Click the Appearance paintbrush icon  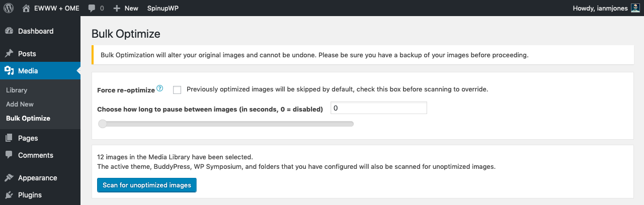9,178
